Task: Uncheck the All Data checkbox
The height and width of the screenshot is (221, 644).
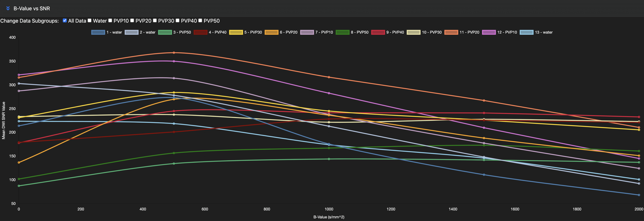Action: [x=65, y=21]
